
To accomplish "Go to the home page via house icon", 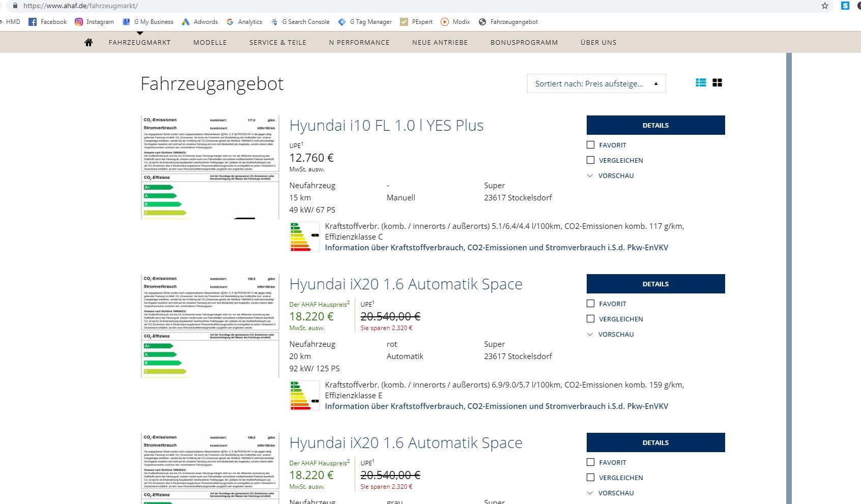I will tap(89, 42).
